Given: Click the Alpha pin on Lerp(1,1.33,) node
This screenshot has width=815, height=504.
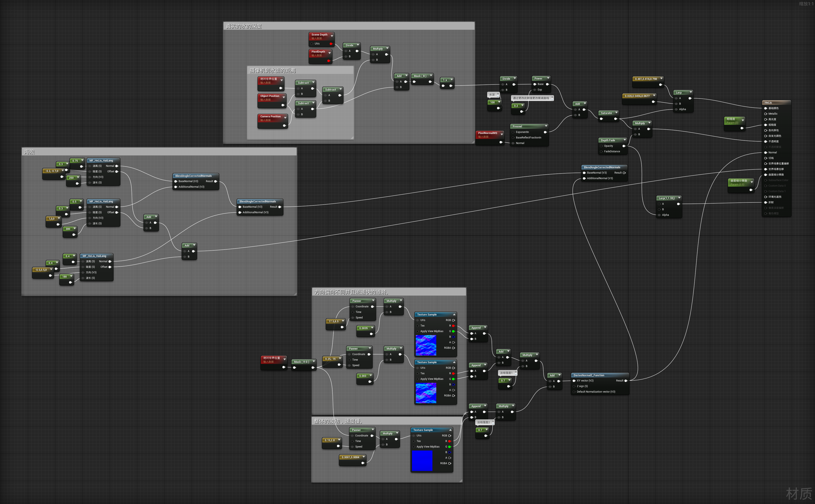Looking at the screenshot, I should [x=659, y=215].
